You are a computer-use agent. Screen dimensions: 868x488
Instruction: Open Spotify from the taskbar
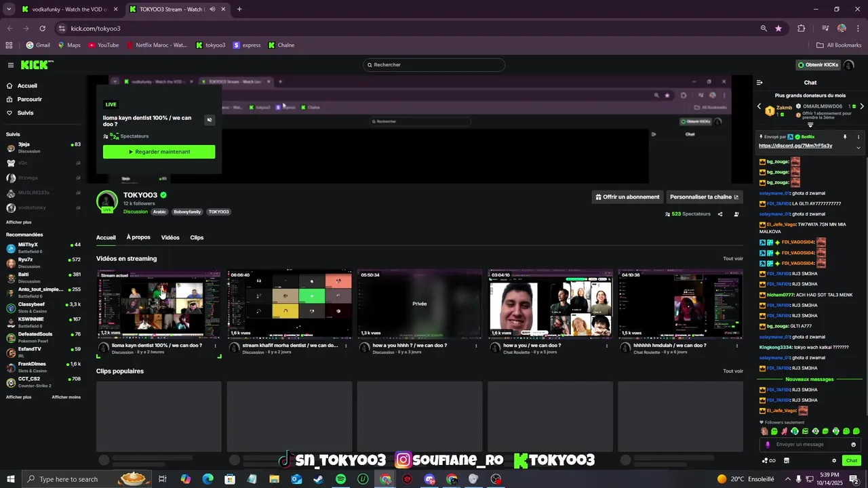pyautogui.click(x=340, y=479)
